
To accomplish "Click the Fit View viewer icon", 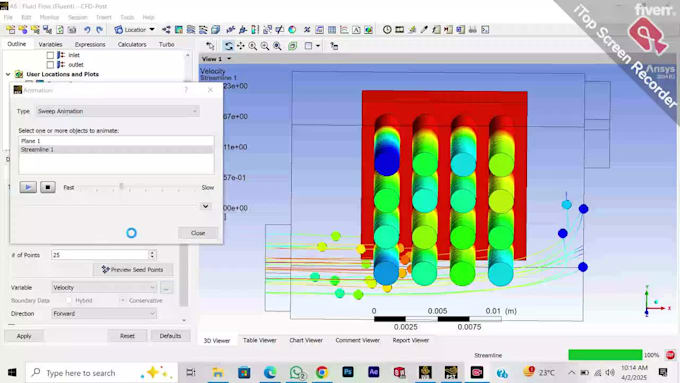I will click(277, 46).
